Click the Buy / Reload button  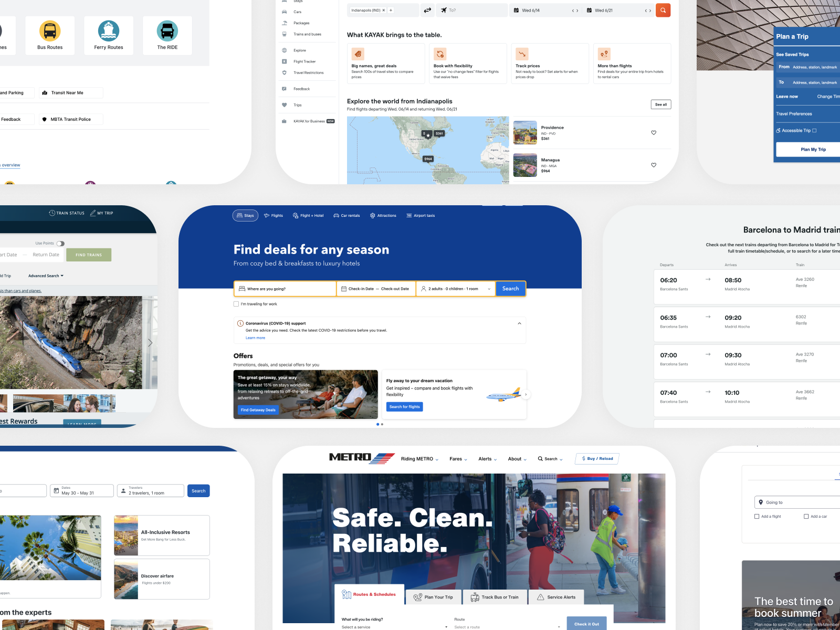tap(597, 459)
